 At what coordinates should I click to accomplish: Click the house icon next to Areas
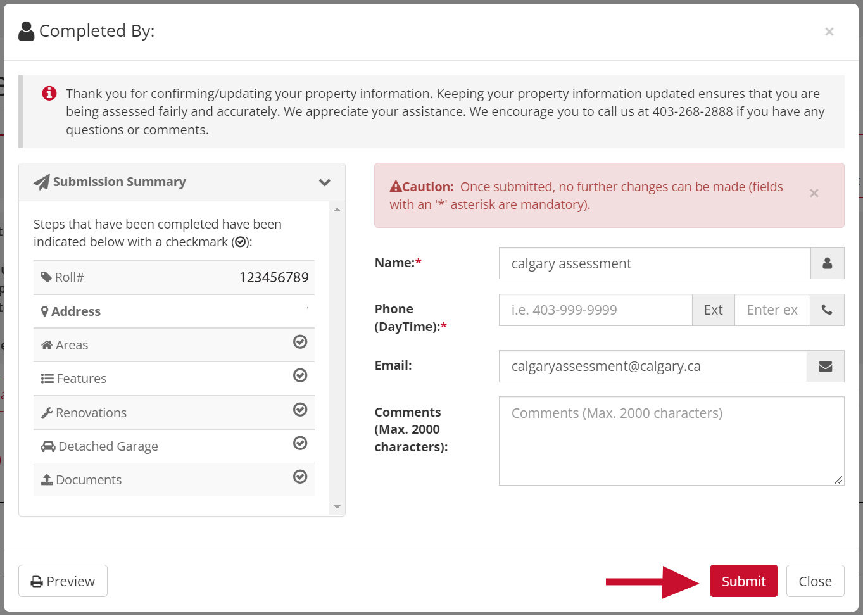pos(47,345)
